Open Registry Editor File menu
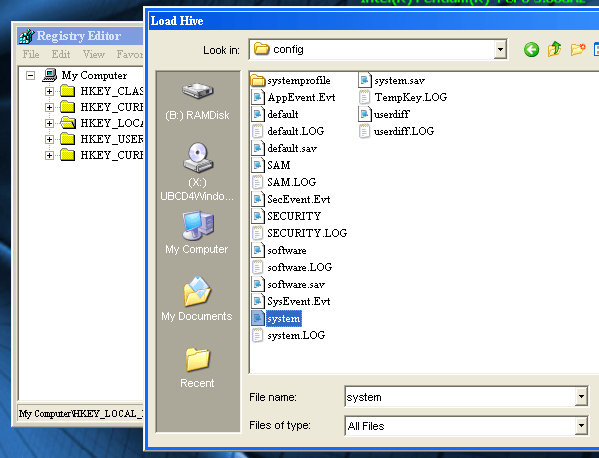Image resolution: width=599 pixels, height=458 pixels. pyautogui.click(x=31, y=54)
